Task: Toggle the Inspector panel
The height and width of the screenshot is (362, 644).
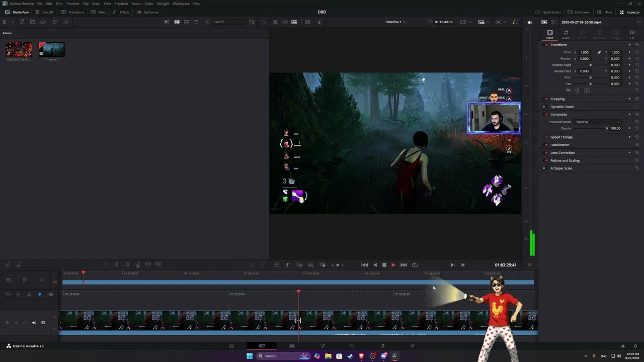Action: (x=629, y=12)
